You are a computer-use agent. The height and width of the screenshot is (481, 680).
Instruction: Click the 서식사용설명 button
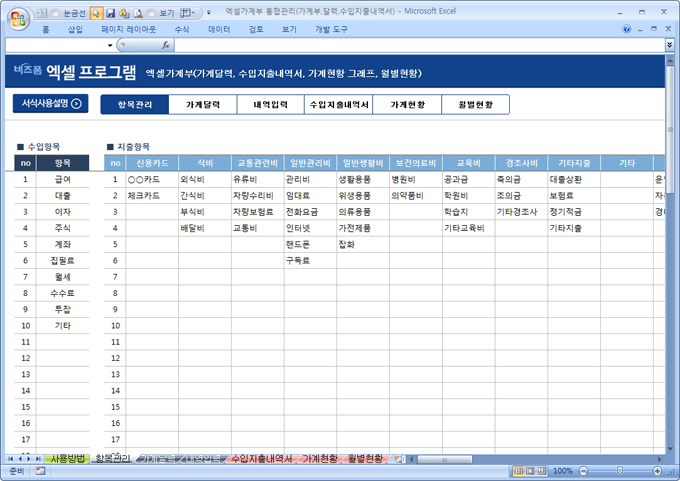coord(47,103)
